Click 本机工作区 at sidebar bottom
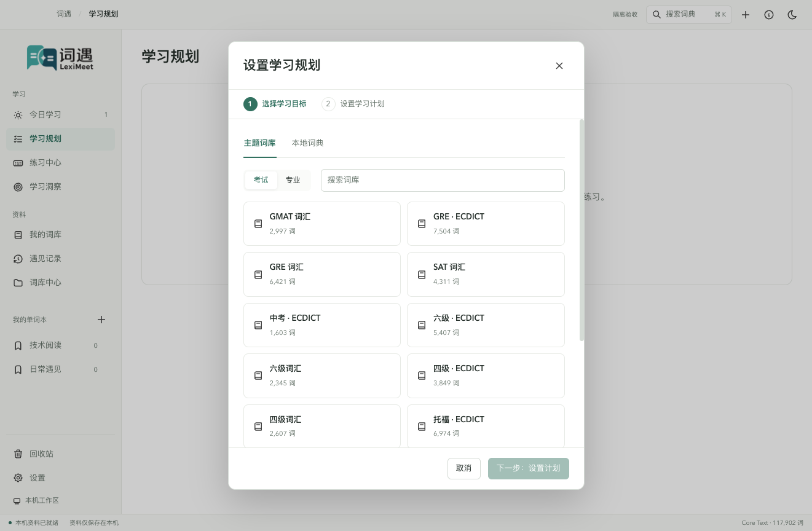812x531 pixels. point(36,501)
